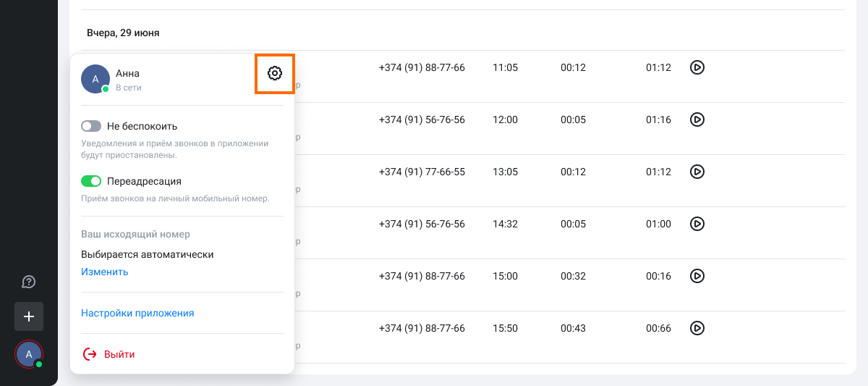Click Изменить to change outgoing number
Screen dimensions: 868x386
104,272
